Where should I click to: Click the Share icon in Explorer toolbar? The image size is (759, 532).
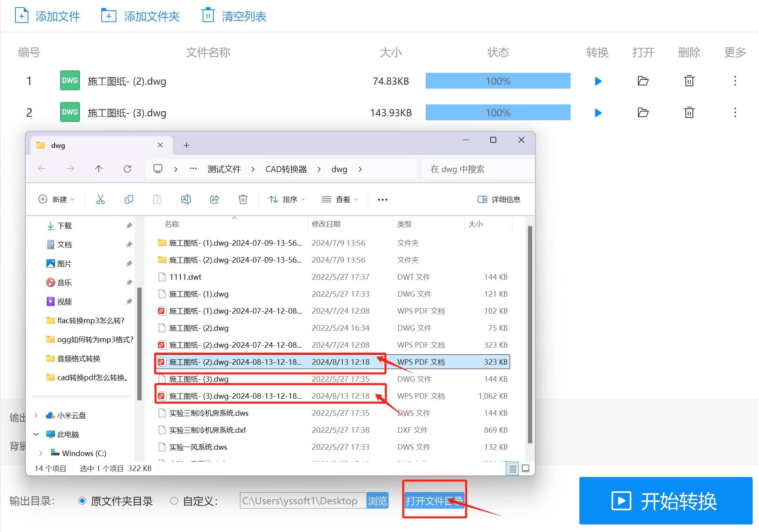coord(214,199)
